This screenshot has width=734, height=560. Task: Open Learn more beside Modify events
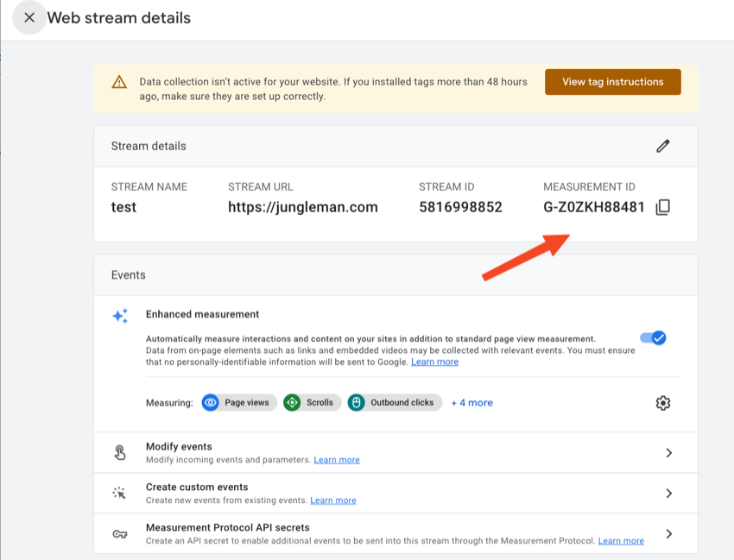(x=336, y=459)
